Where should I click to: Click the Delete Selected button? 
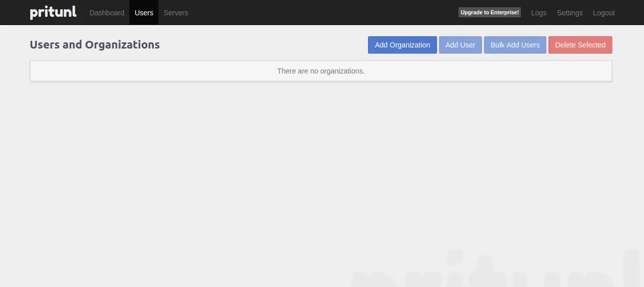click(x=580, y=45)
